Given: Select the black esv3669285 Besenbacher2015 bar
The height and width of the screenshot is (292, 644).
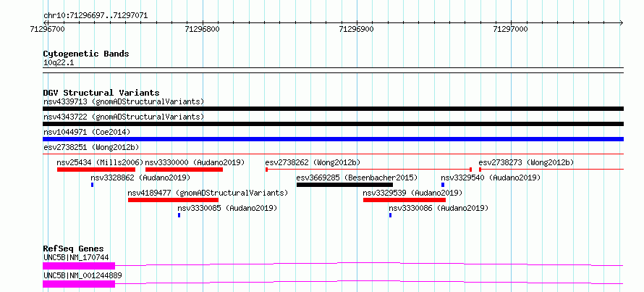Looking at the screenshot, I should coord(344,185).
